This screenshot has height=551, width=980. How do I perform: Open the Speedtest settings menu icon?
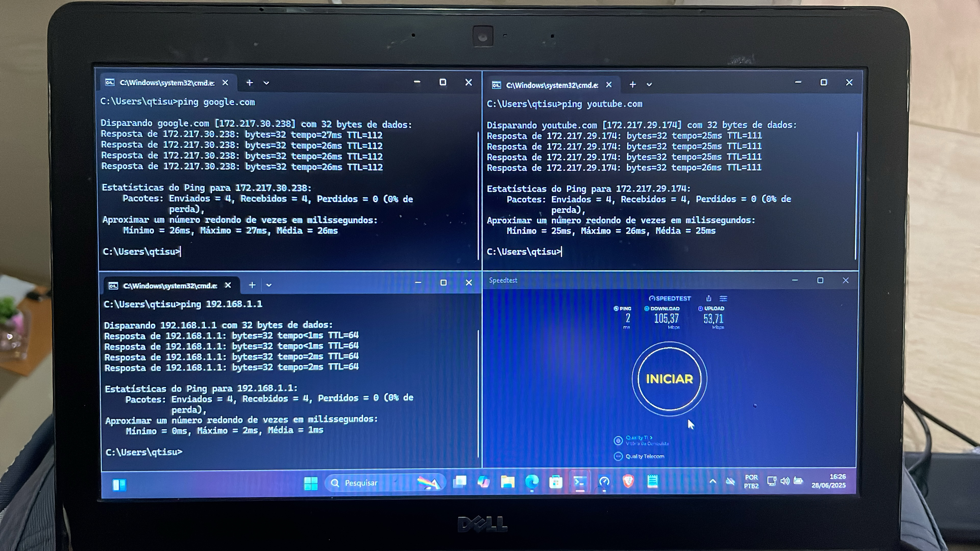click(x=723, y=298)
